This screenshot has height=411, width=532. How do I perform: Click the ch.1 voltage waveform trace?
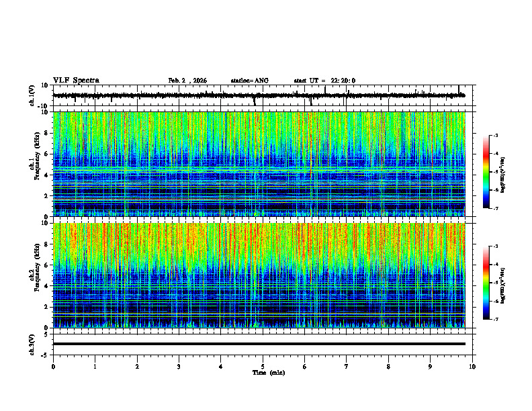point(259,95)
